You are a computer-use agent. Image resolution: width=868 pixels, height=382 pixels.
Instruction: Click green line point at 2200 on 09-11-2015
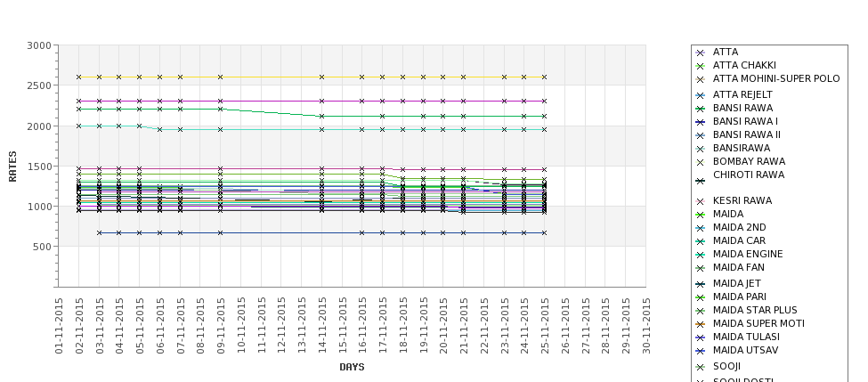click(x=220, y=109)
